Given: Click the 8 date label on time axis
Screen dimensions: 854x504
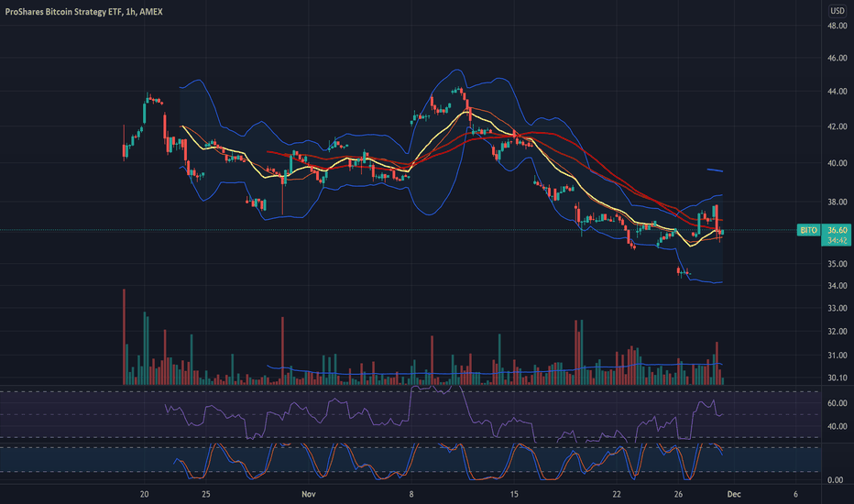Looking at the screenshot, I should pyautogui.click(x=411, y=494).
